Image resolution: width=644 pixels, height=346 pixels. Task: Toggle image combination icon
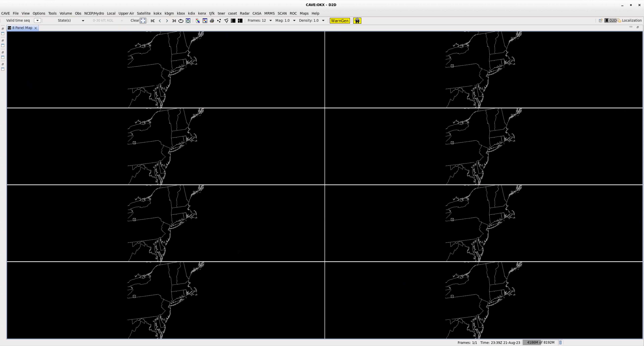pyautogui.click(x=198, y=21)
